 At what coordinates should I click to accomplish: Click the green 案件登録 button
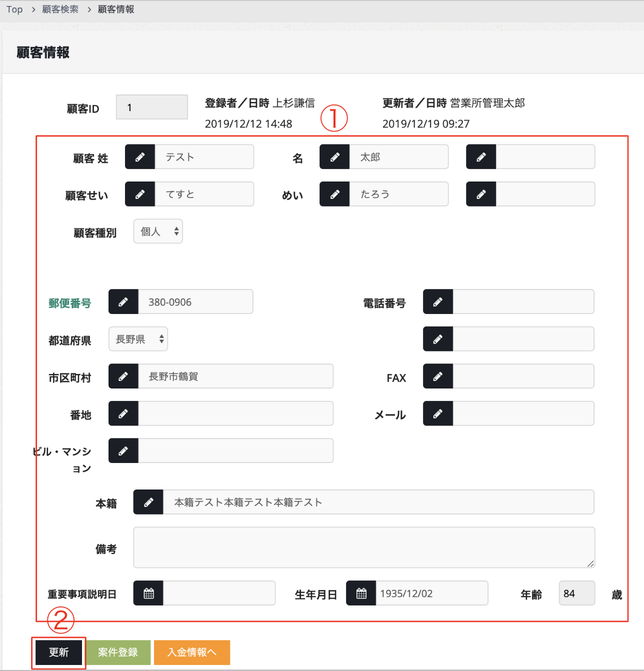(x=118, y=652)
